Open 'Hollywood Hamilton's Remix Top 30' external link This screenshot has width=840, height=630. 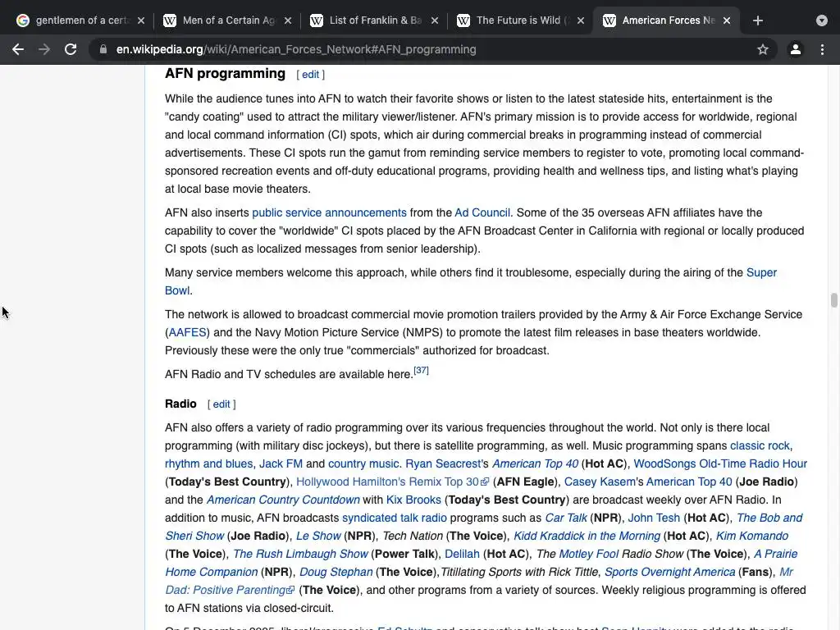point(392,482)
